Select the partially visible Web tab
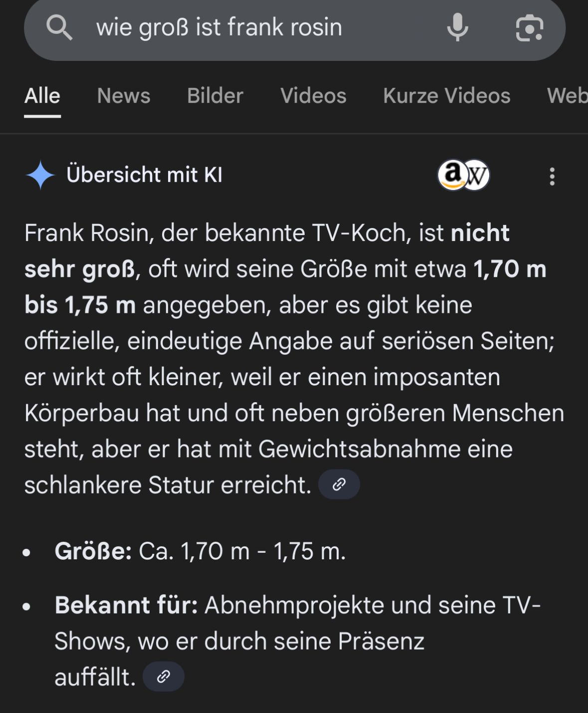 (x=568, y=96)
